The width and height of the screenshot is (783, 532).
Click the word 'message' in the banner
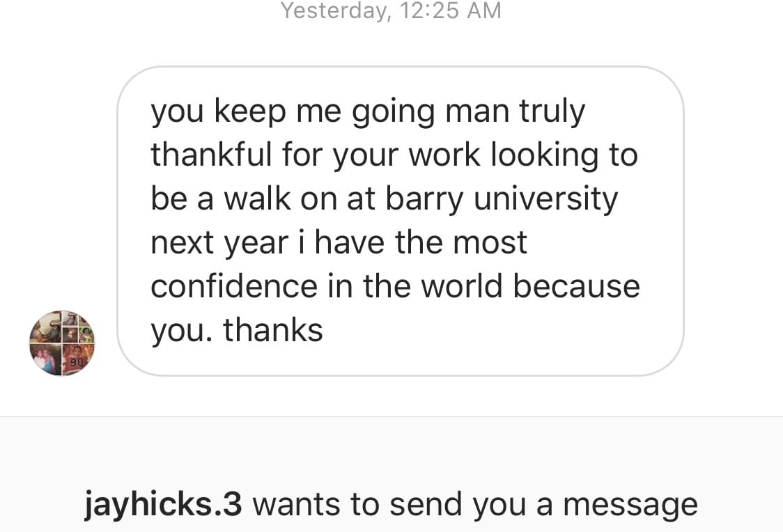point(630,506)
